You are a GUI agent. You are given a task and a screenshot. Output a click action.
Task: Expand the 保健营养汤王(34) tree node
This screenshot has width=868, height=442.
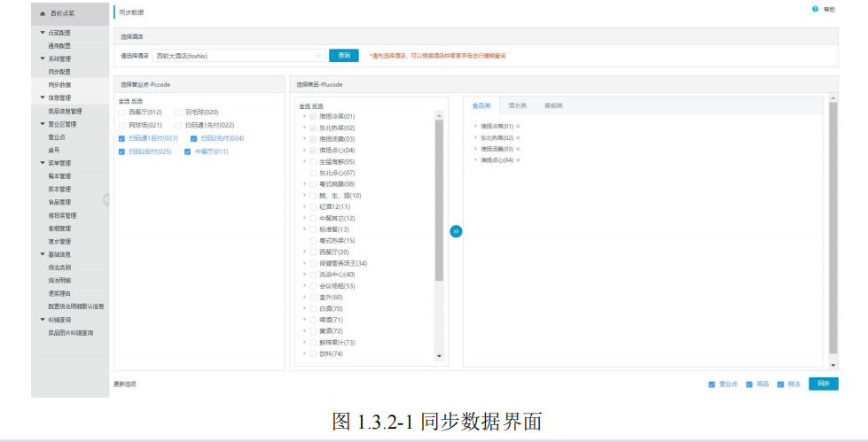click(304, 263)
